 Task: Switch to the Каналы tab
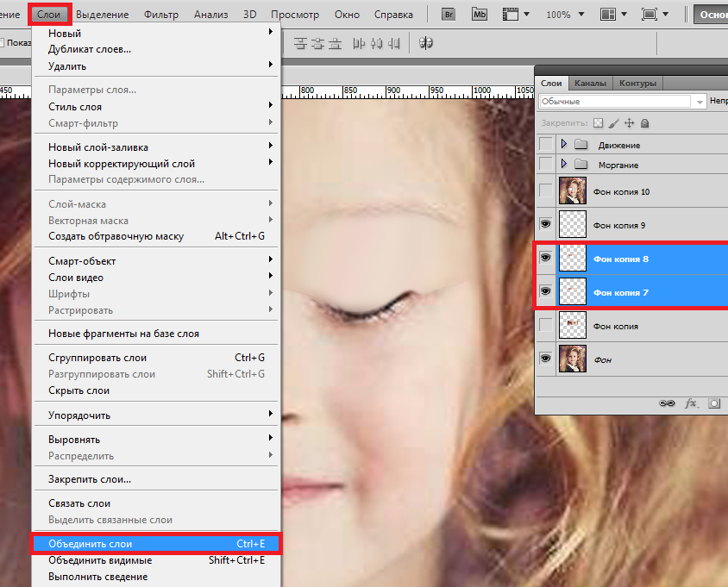(x=590, y=83)
